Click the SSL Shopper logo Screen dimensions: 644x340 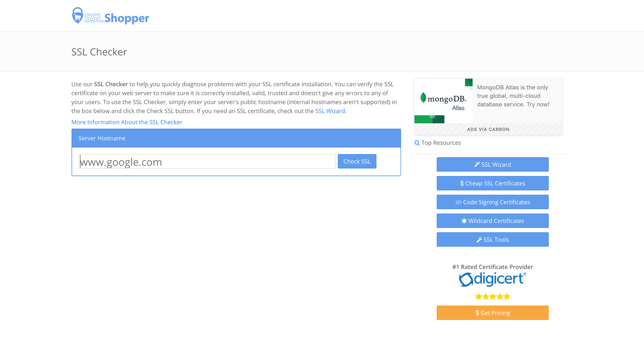110,16
